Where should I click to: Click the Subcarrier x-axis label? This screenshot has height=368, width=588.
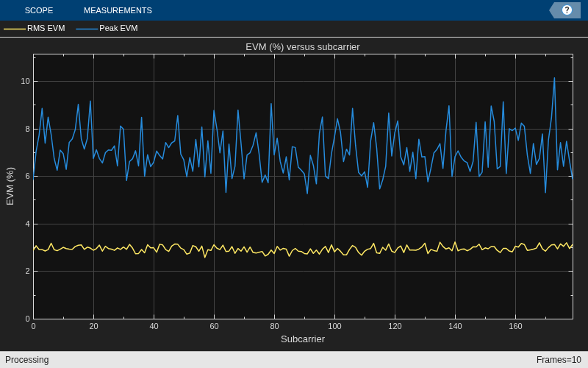point(303,339)
